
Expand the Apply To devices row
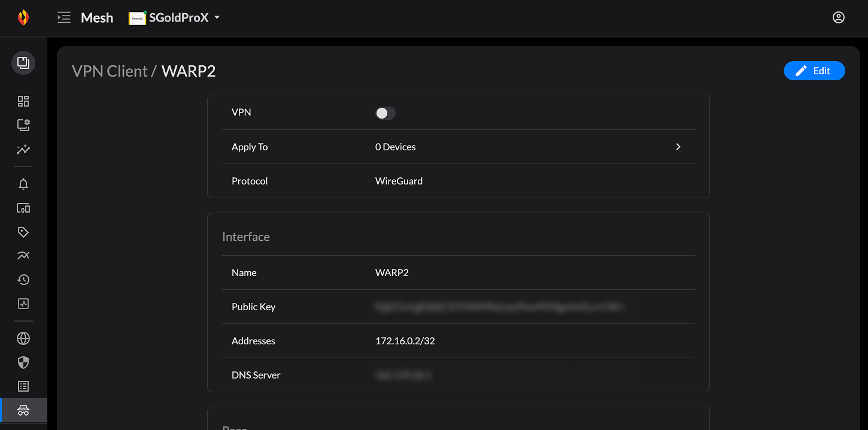[678, 147]
